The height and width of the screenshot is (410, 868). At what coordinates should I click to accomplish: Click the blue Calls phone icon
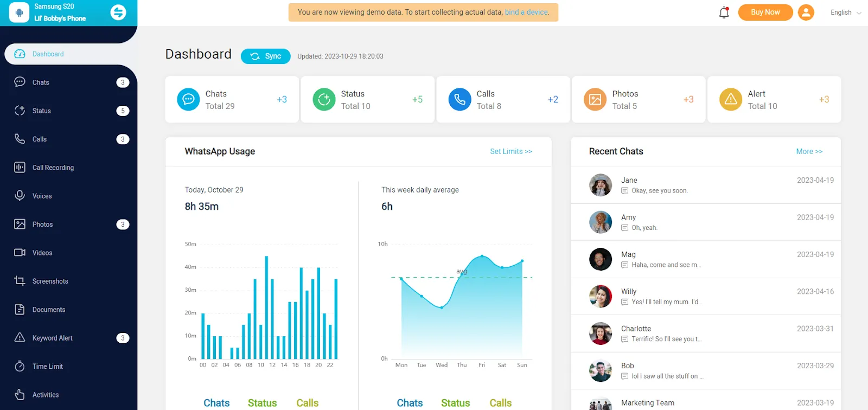[x=459, y=99]
